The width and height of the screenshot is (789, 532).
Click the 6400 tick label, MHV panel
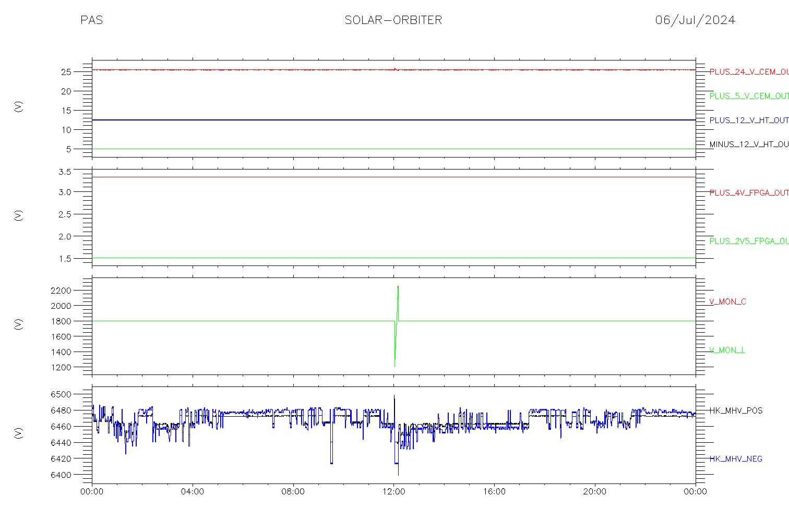tap(62, 475)
